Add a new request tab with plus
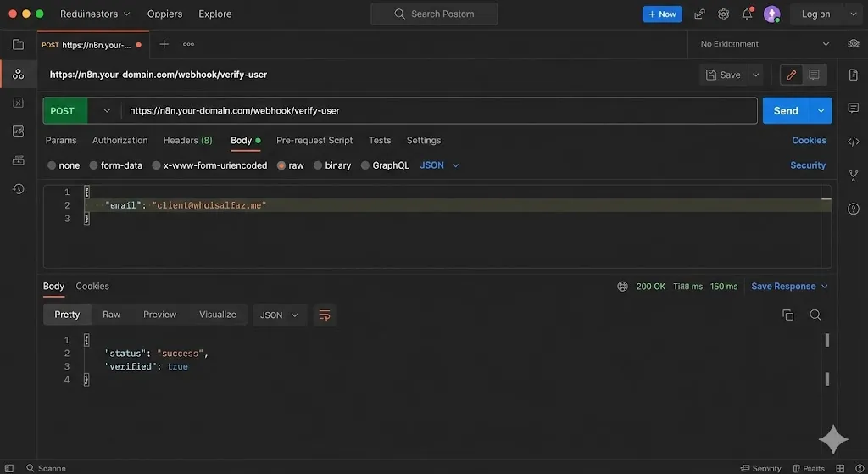 [164, 44]
